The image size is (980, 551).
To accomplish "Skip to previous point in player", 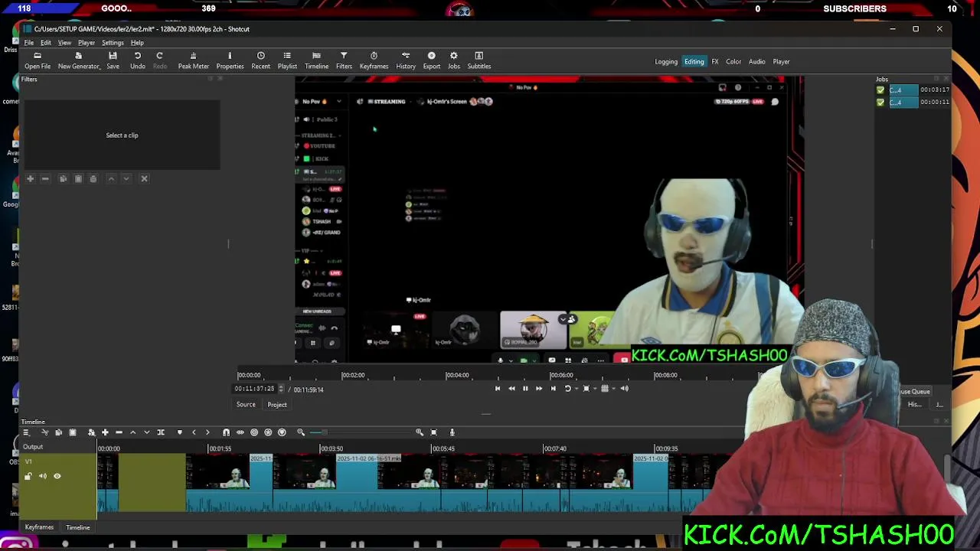I will pyautogui.click(x=498, y=389).
